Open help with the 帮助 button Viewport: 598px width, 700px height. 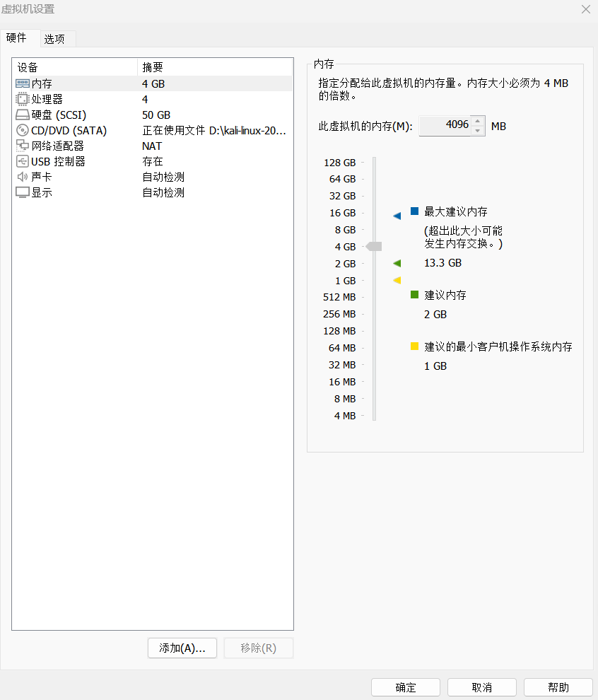(558, 687)
